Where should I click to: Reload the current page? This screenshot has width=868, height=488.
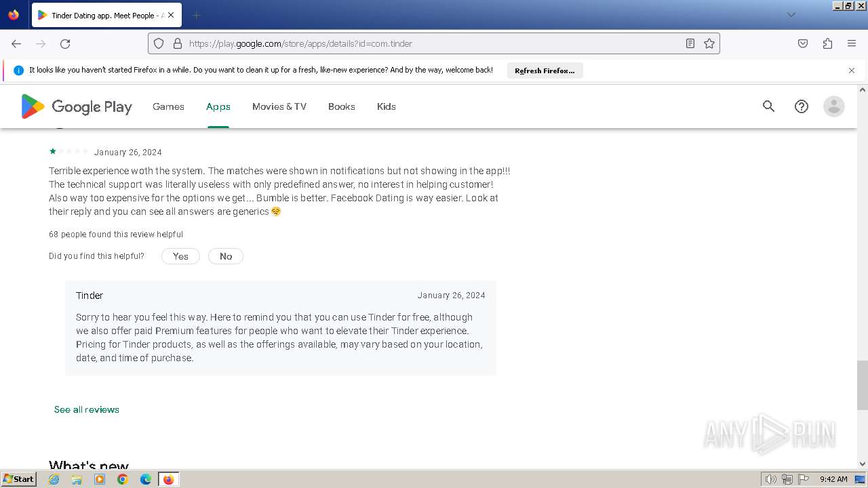coord(65,43)
